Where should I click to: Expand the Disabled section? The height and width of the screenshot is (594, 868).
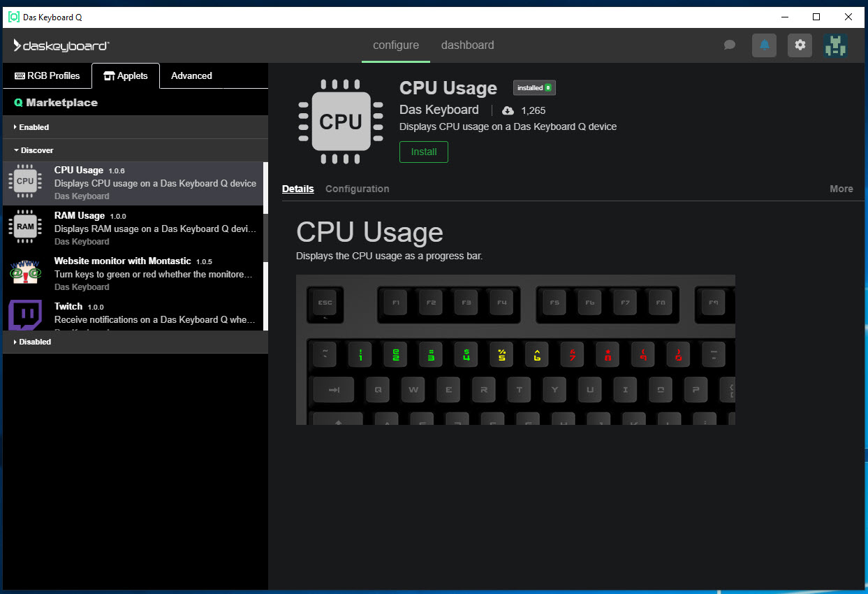[x=135, y=342]
